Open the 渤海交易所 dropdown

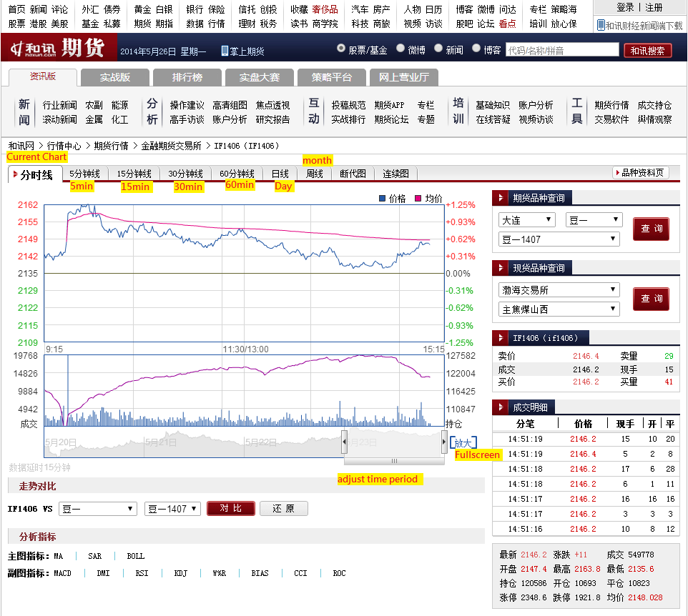click(x=559, y=290)
